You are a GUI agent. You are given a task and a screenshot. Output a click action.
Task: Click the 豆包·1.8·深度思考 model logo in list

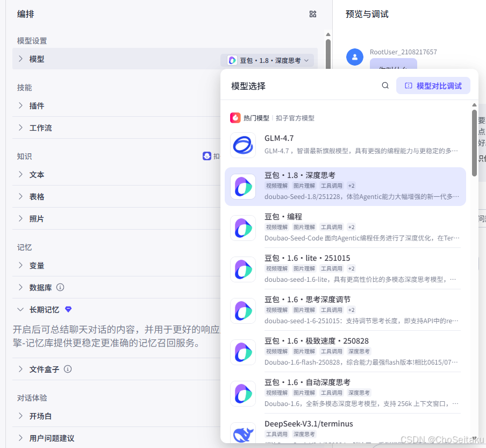[243, 187]
